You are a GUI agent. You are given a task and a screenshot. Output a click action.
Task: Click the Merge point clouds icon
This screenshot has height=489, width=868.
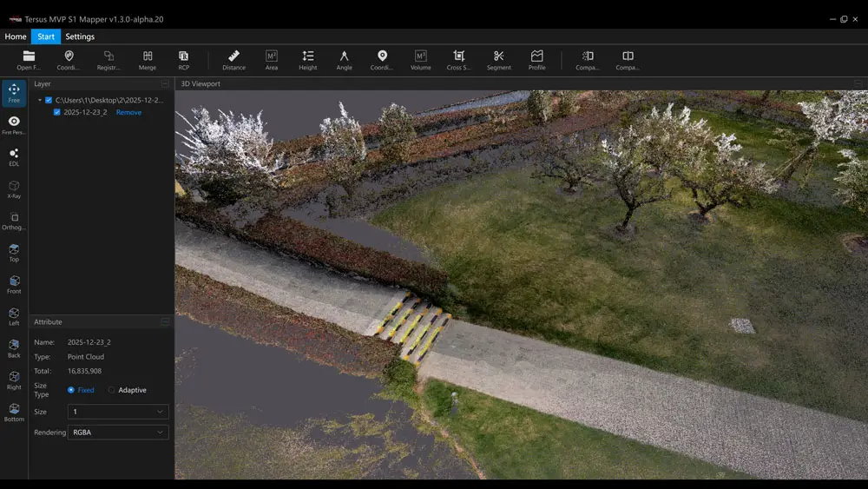click(x=148, y=59)
